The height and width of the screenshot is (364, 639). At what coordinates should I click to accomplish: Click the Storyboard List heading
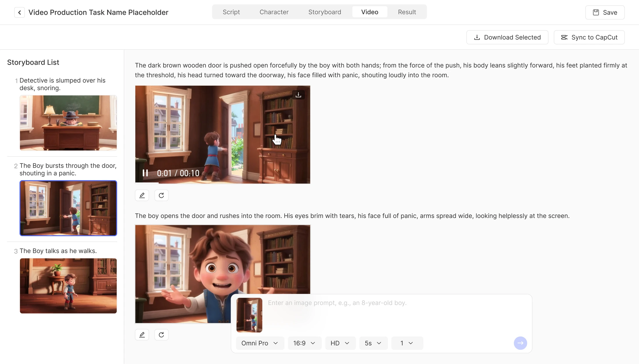coord(33,62)
